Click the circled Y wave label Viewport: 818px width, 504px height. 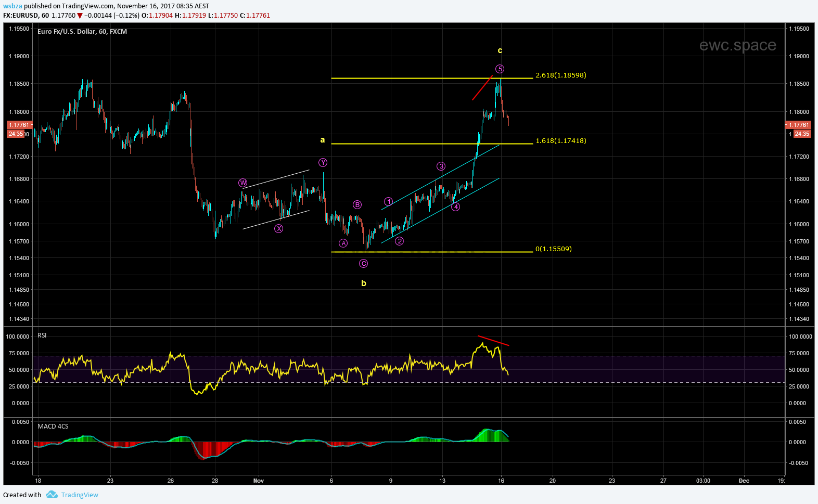coord(323,163)
